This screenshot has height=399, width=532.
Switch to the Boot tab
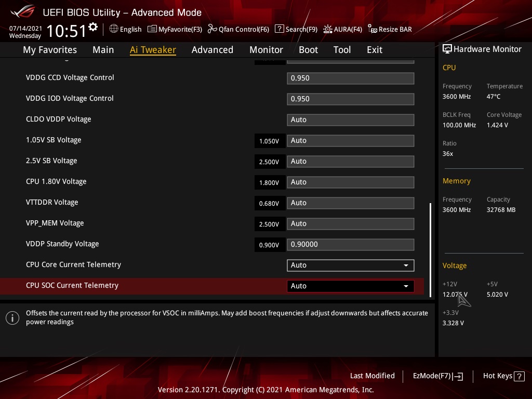tap(309, 50)
